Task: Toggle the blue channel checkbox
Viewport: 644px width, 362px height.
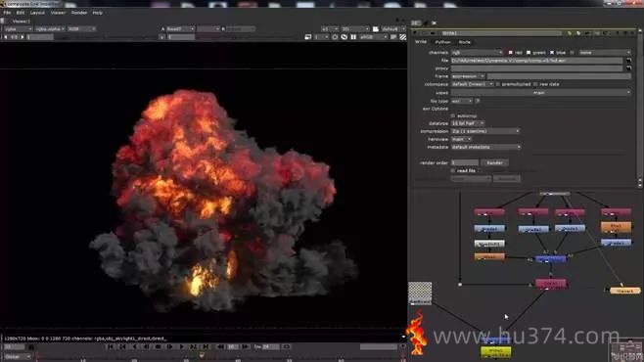Action: tap(552, 53)
